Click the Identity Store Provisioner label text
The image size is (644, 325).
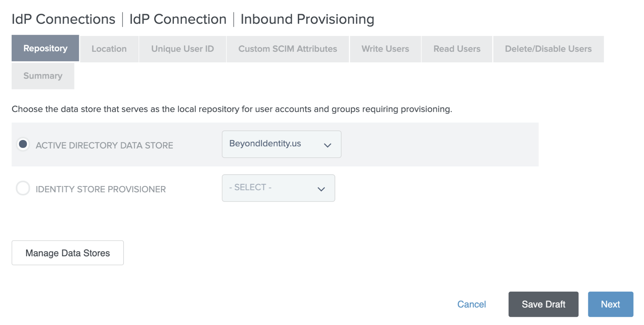101,189
